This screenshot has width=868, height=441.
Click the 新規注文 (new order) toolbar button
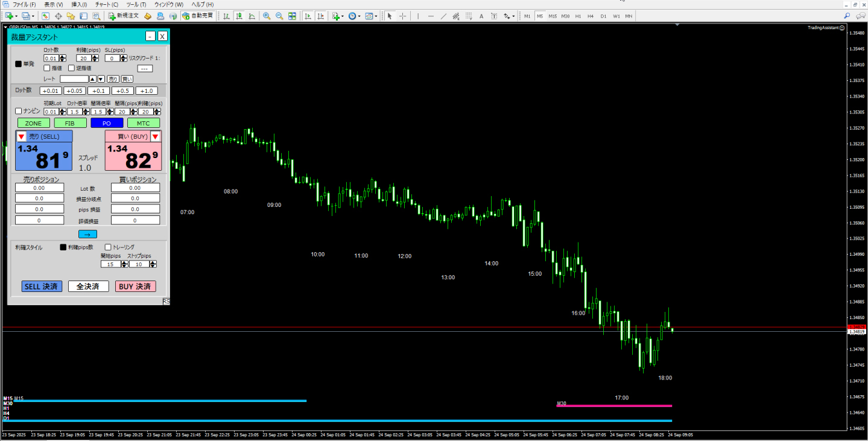(124, 16)
